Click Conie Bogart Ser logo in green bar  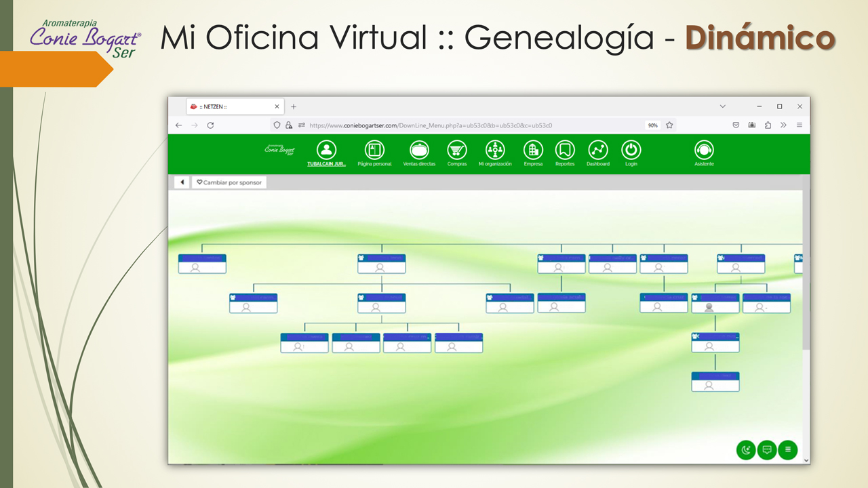click(280, 150)
